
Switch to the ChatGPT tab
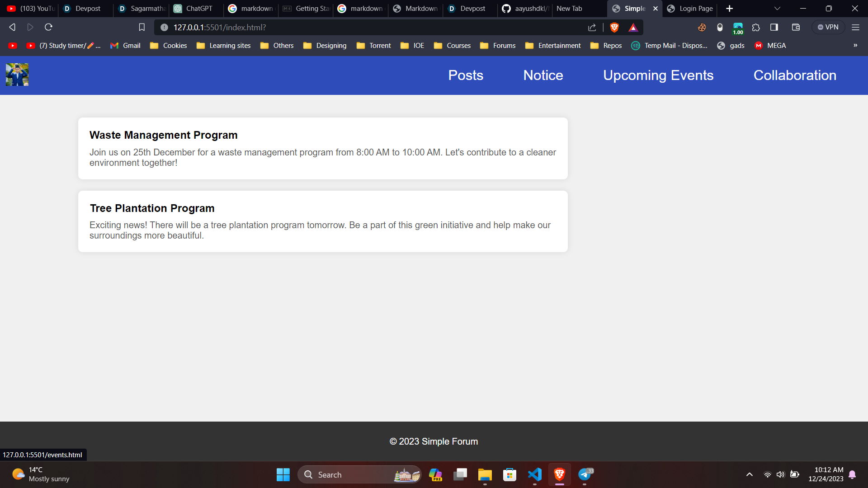[193, 9]
